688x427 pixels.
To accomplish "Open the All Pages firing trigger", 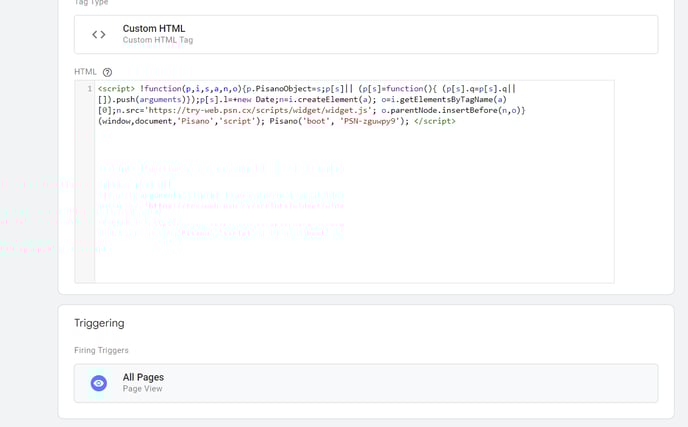I will point(366,383).
